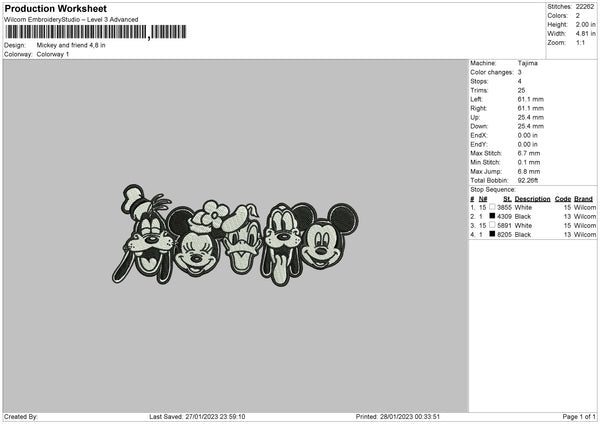Click design name 'Mickey and friend 4,8 in'

pos(71,45)
